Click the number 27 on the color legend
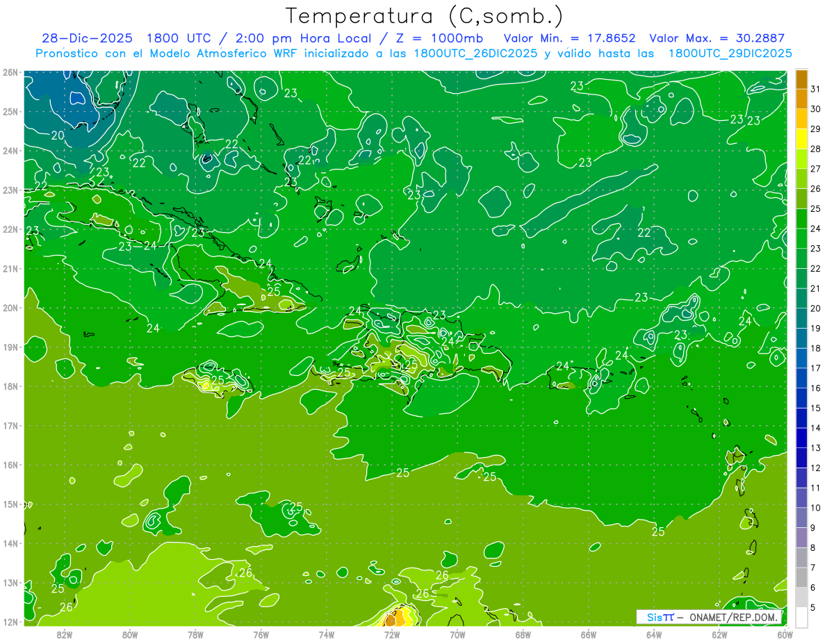The image size is (834, 644). pos(816,169)
